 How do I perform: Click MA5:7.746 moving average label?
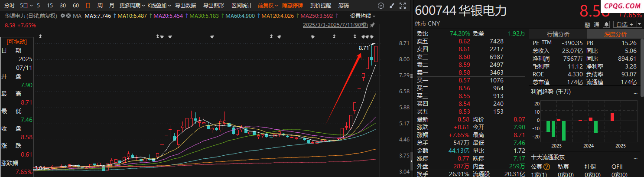(x=98, y=16)
